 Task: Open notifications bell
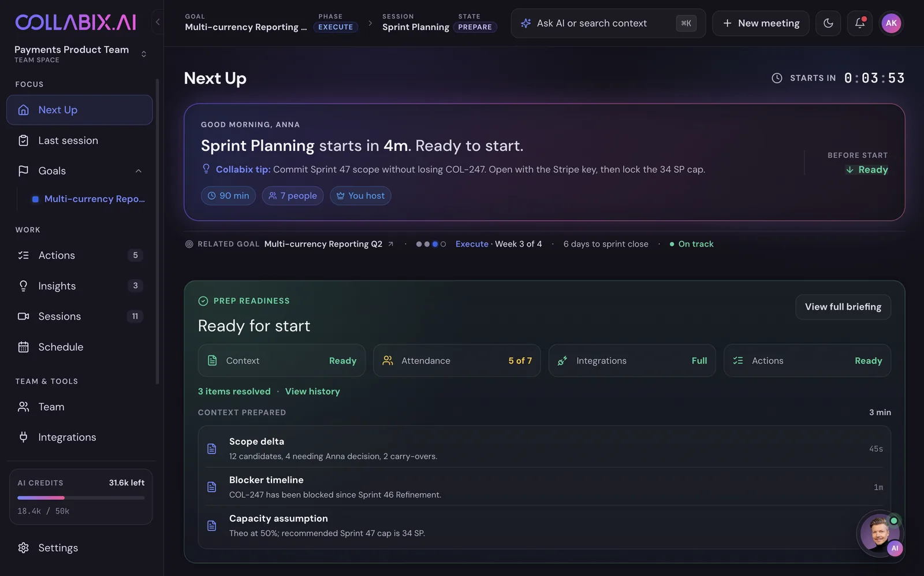tap(860, 23)
